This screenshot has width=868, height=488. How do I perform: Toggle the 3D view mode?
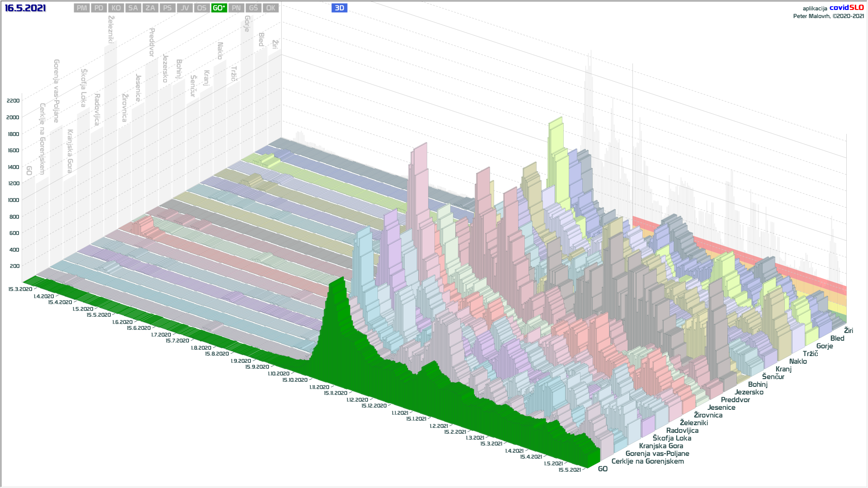coord(339,8)
